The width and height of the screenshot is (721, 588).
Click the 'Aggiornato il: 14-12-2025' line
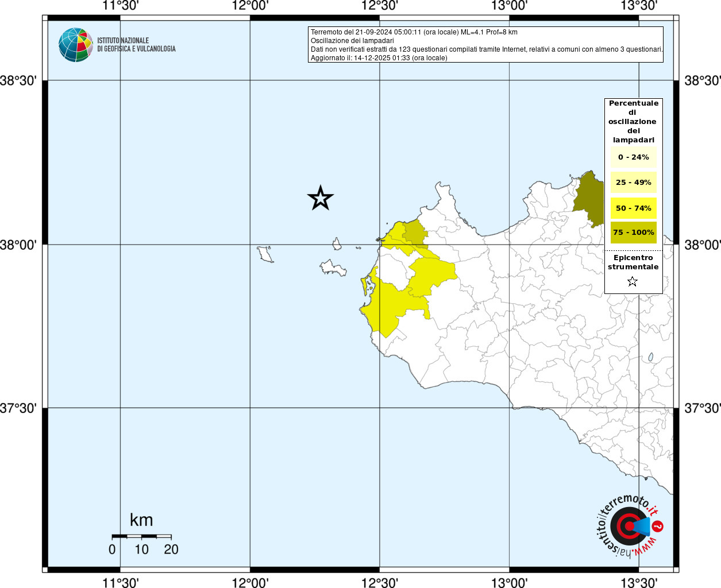(379, 58)
